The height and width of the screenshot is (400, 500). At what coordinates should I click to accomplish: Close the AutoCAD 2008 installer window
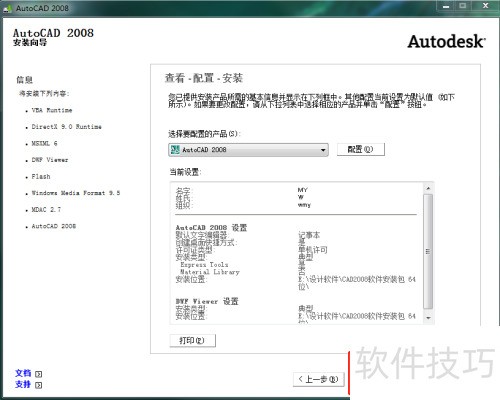[x=485, y=6]
